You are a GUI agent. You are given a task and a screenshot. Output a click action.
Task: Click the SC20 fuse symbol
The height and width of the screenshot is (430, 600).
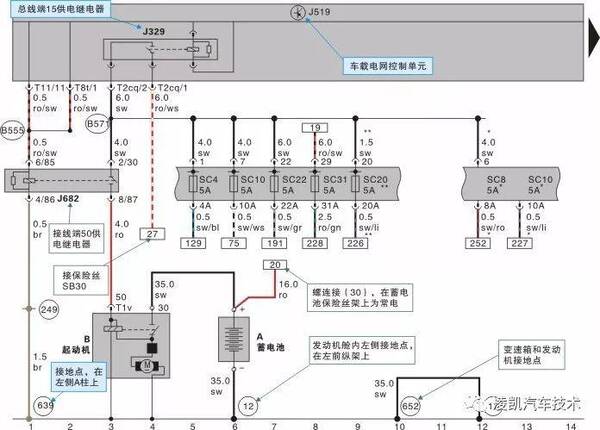(355, 184)
